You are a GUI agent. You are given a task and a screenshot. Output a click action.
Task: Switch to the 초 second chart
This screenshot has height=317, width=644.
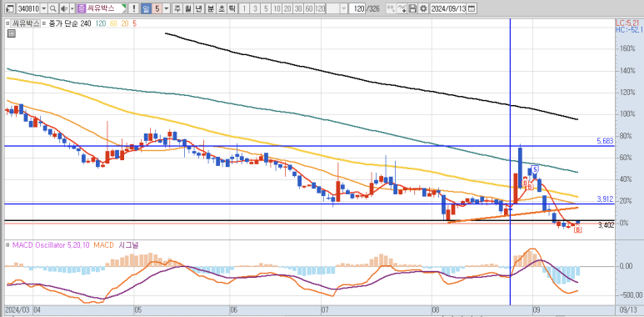[x=221, y=8]
